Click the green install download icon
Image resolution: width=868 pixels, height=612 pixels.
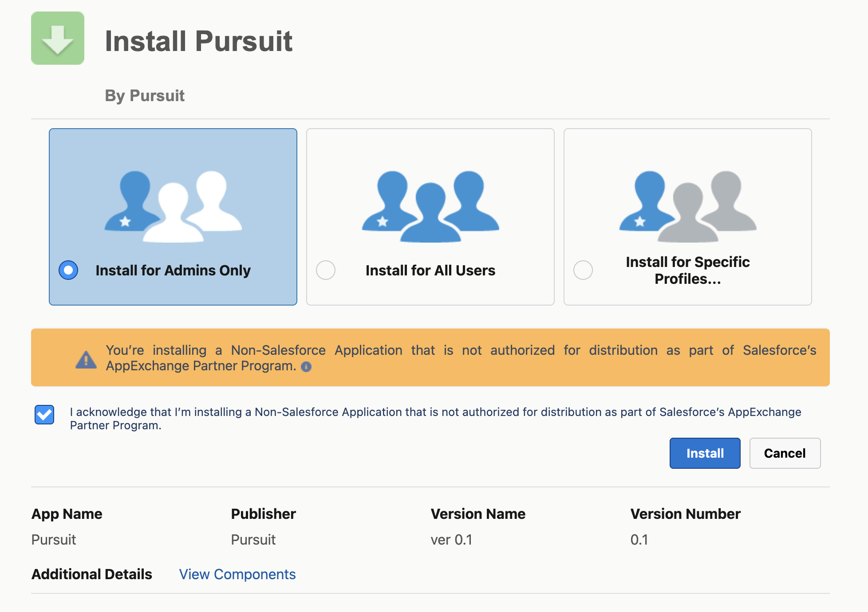[x=58, y=38]
